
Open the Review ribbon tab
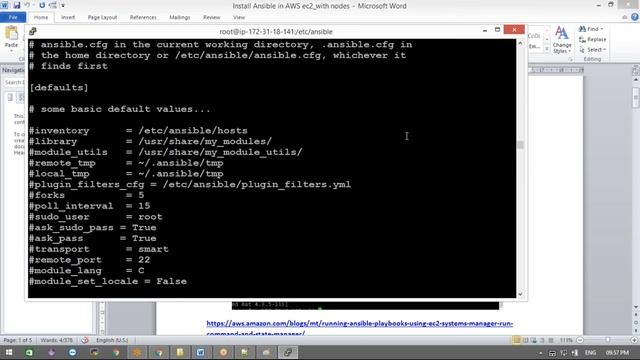211,17
